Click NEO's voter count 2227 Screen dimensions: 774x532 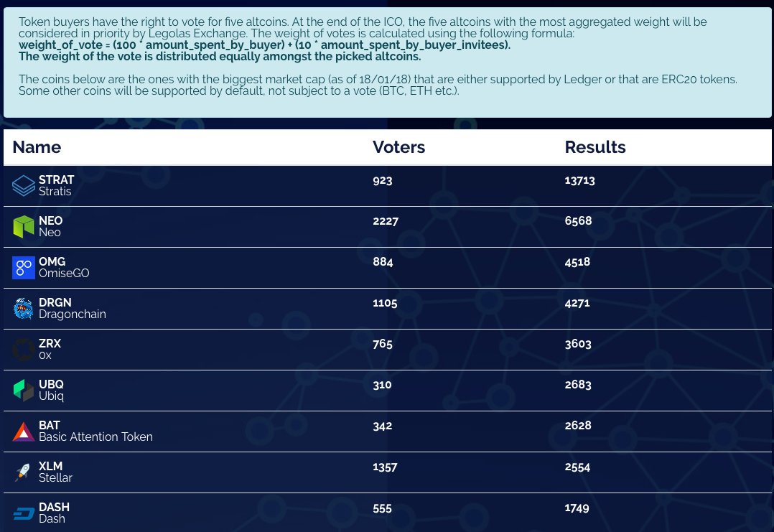click(x=386, y=221)
